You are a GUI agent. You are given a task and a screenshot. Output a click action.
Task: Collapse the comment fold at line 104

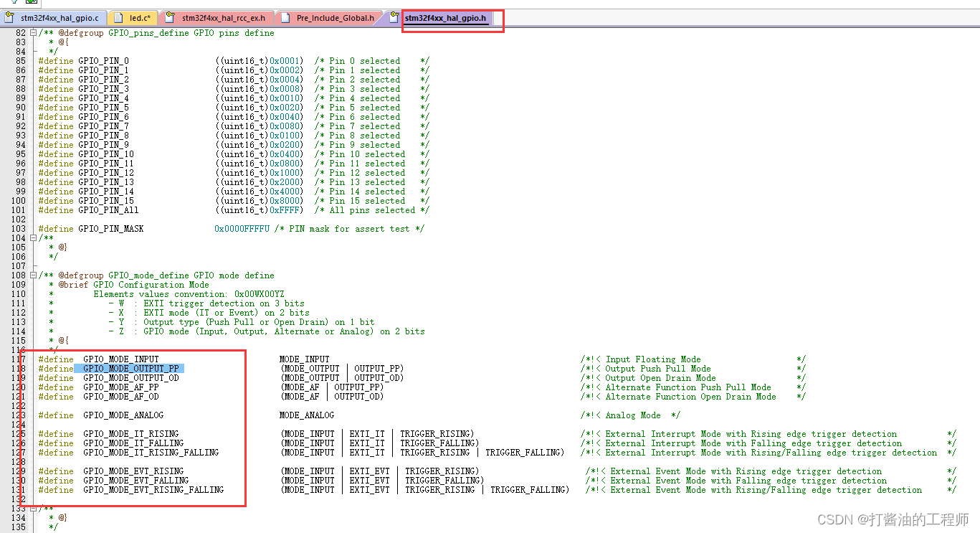tap(34, 238)
